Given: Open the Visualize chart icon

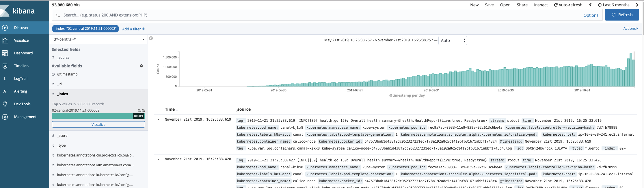Looking at the screenshot, I should (x=5, y=40).
